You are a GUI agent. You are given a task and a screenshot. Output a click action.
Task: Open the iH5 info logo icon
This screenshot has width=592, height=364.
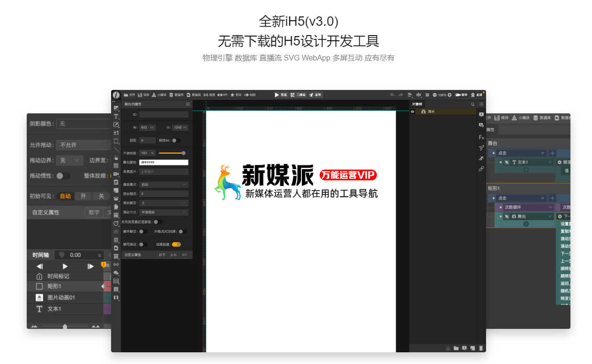(116, 95)
